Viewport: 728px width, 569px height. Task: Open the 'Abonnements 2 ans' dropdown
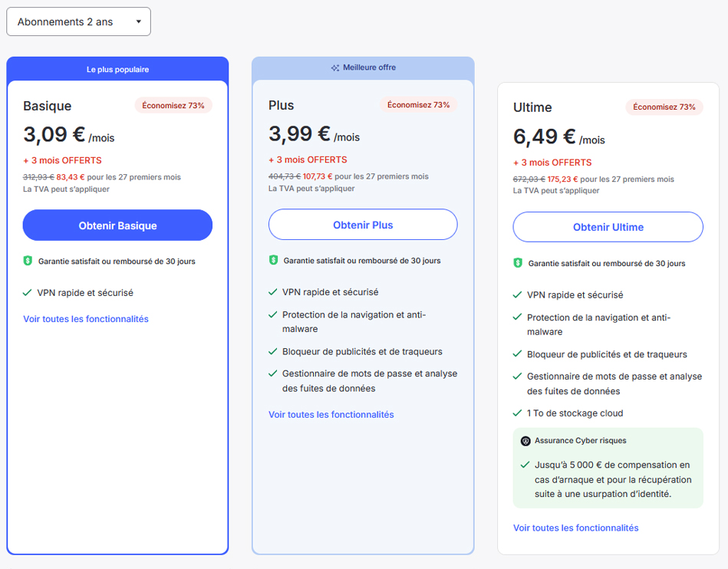pos(78,21)
